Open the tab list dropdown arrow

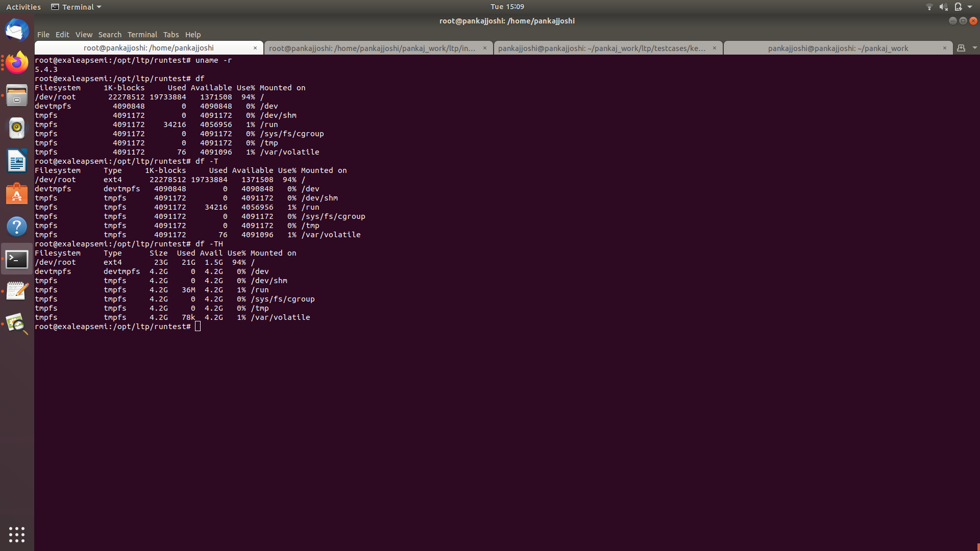pos(975,47)
